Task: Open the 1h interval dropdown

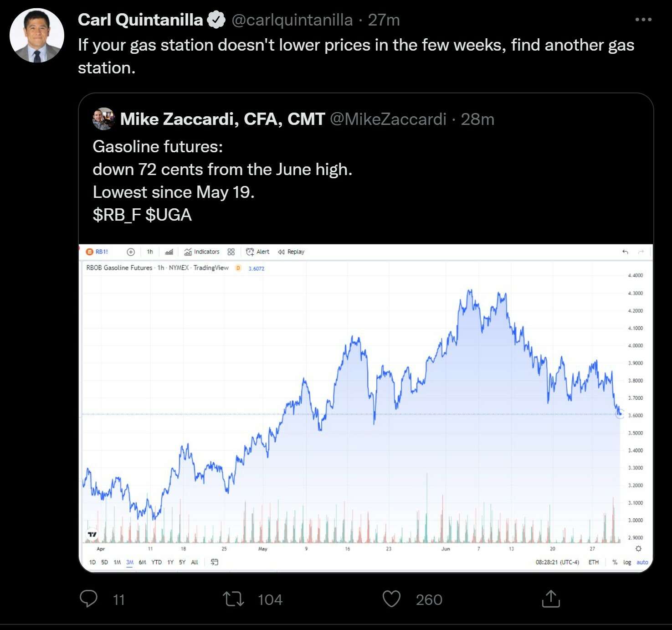Action: click(150, 252)
